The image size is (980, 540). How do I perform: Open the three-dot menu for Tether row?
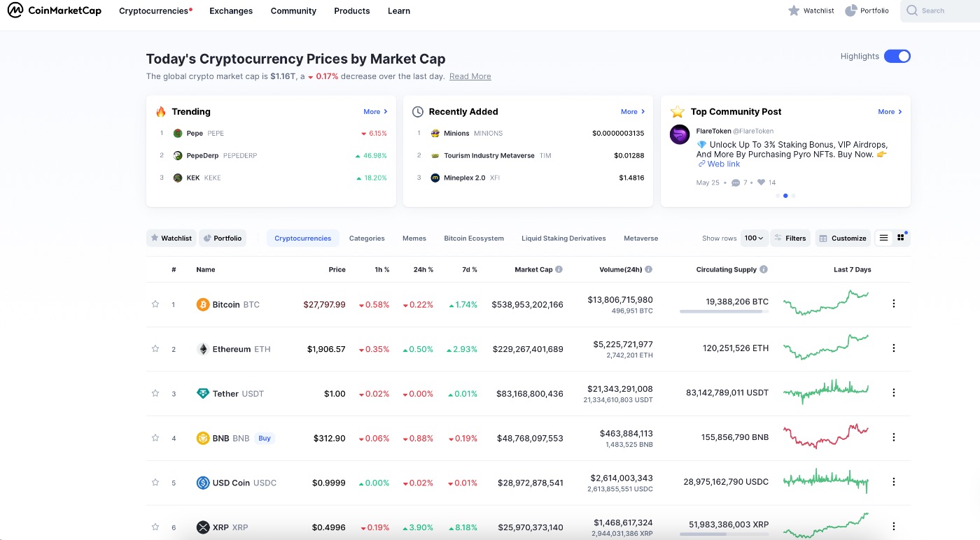click(x=893, y=393)
